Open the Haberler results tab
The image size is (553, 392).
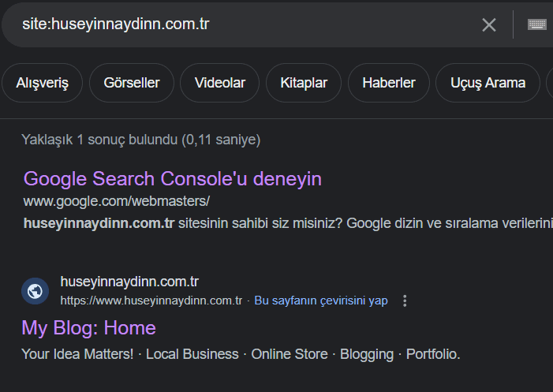[x=389, y=83]
